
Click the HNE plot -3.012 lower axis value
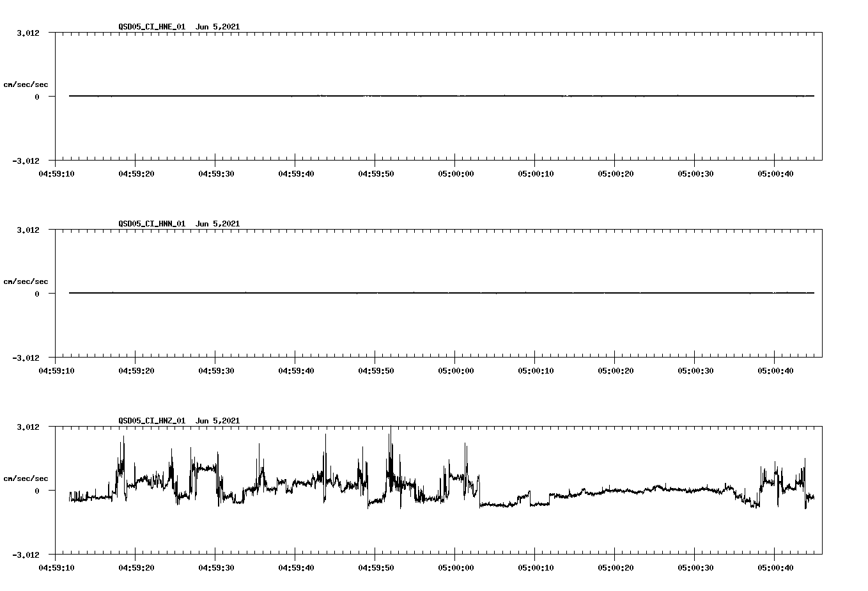click(x=26, y=161)
